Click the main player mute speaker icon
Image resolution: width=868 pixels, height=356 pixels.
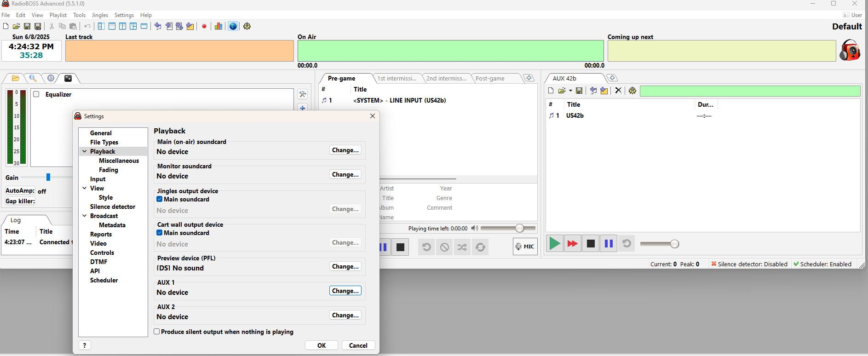pyautogui.click(x=475, y=228)
